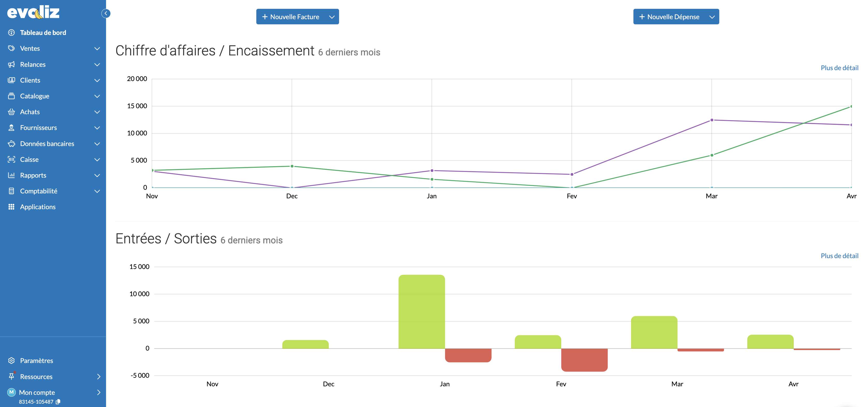Click the Achats basket icon
Image resolution: width=868 pixels, height=407 pixels.
coord(11,112)
